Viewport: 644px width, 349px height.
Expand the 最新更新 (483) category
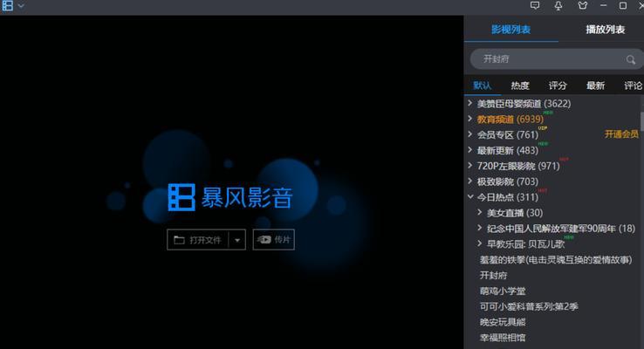click(470, 150)
